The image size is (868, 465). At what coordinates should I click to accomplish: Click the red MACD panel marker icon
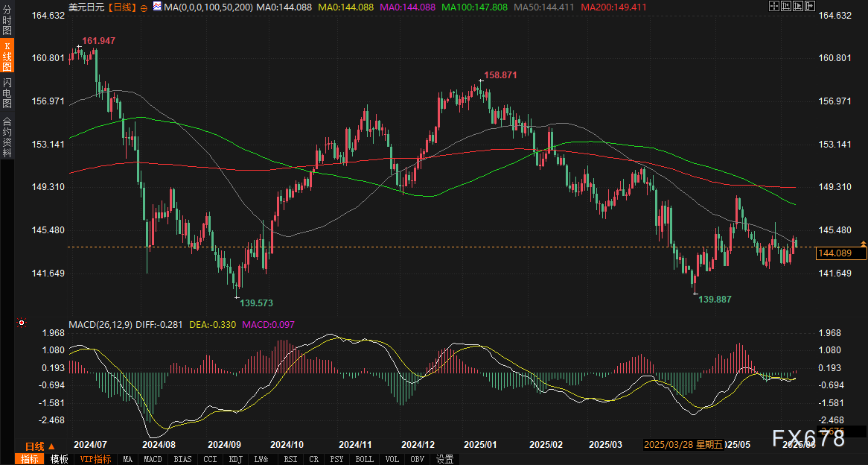pos(21,323)
